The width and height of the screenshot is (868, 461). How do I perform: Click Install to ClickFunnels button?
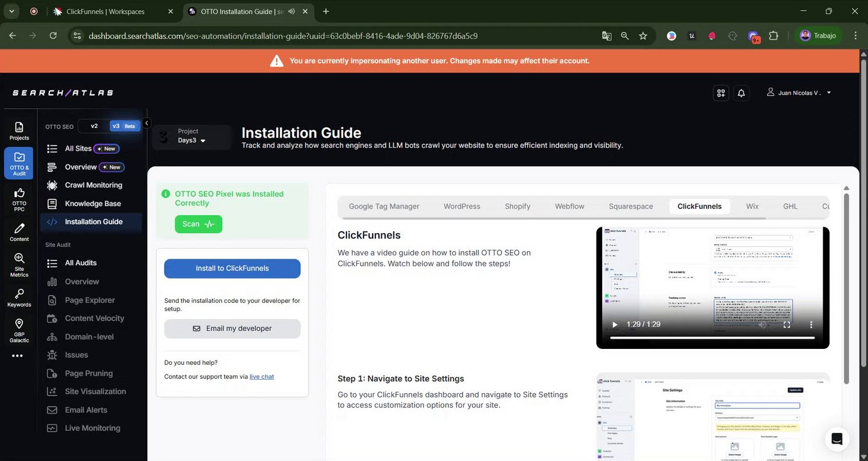click(x=232, y=268)
